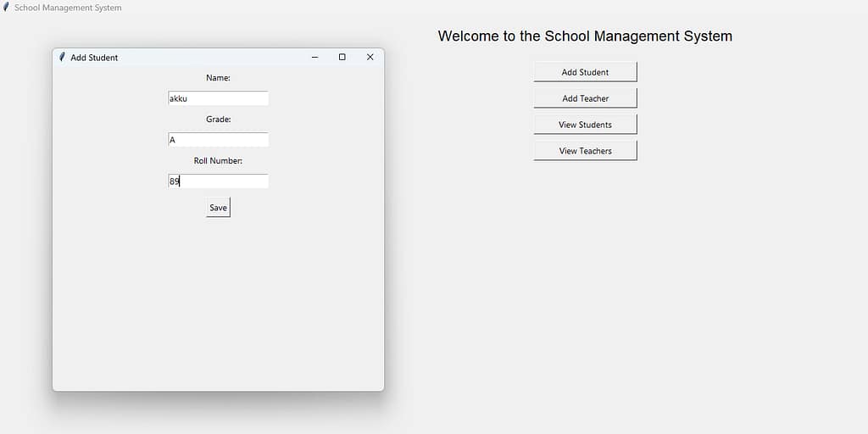Open Add Student from the main window
Screen dimensions: 868x434
click(585, 72)
